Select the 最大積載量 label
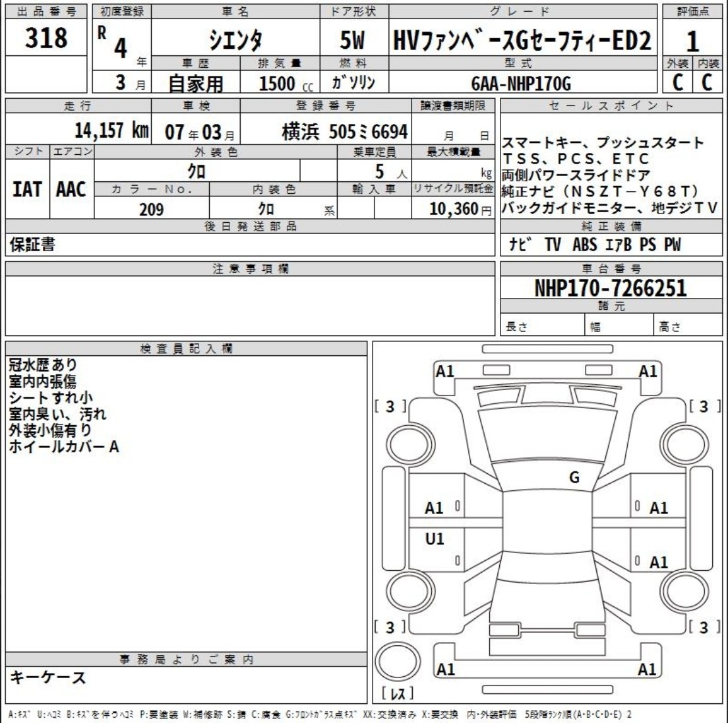The height and width of the screenshot is (723, 728). coord(453,152)
